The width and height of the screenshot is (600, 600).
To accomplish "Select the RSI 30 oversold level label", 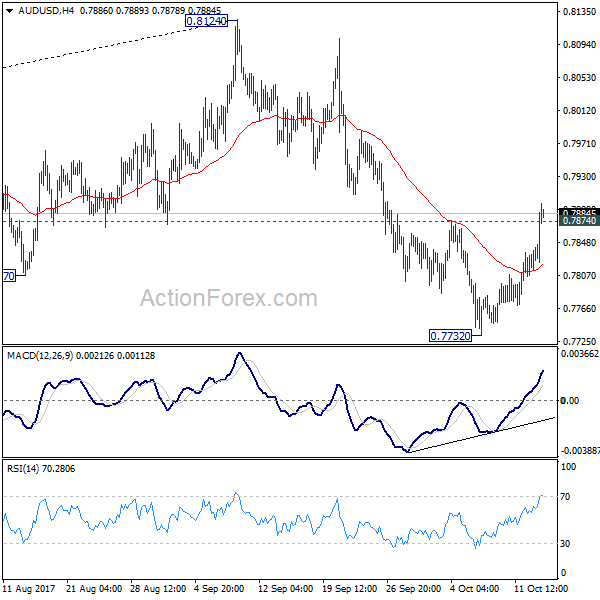I will tap(565, 544).
